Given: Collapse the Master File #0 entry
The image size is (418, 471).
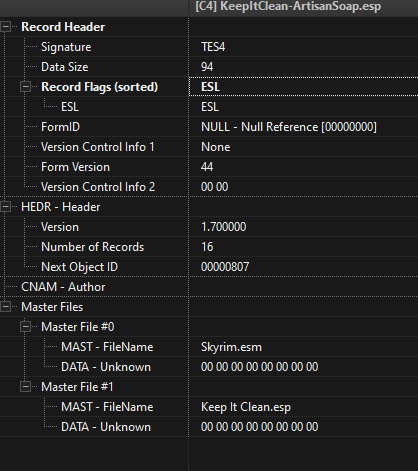Looking at the screenshot, I should 25,327.
